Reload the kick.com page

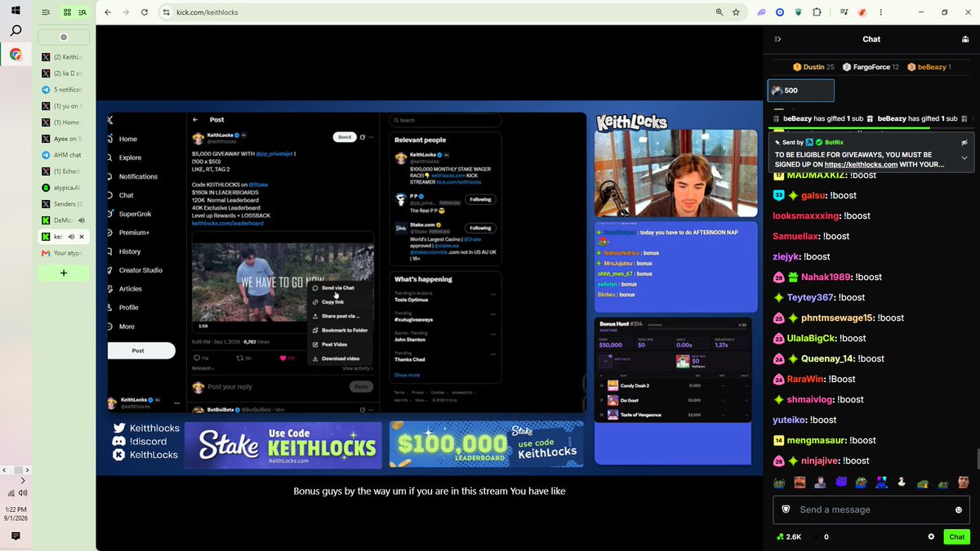click(145, 12)
